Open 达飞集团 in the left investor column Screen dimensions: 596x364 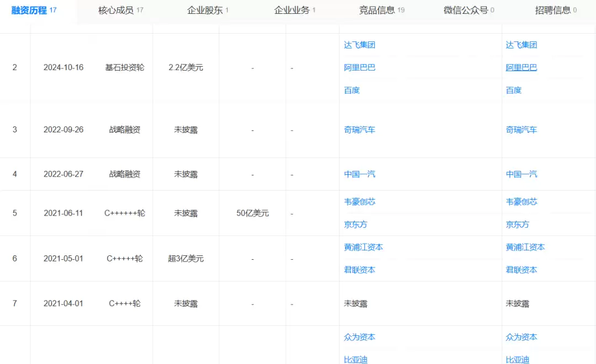coord(359,45)
